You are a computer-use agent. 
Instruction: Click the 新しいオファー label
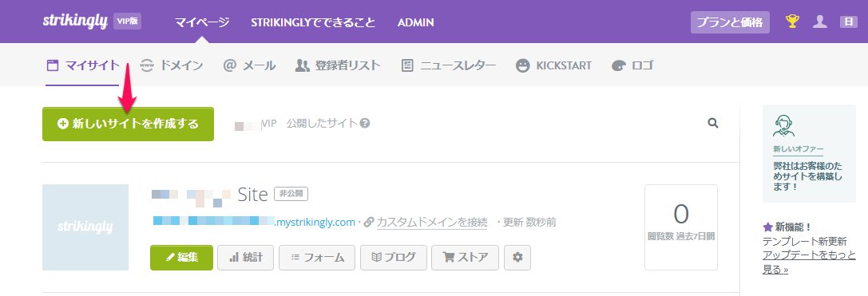799,149
